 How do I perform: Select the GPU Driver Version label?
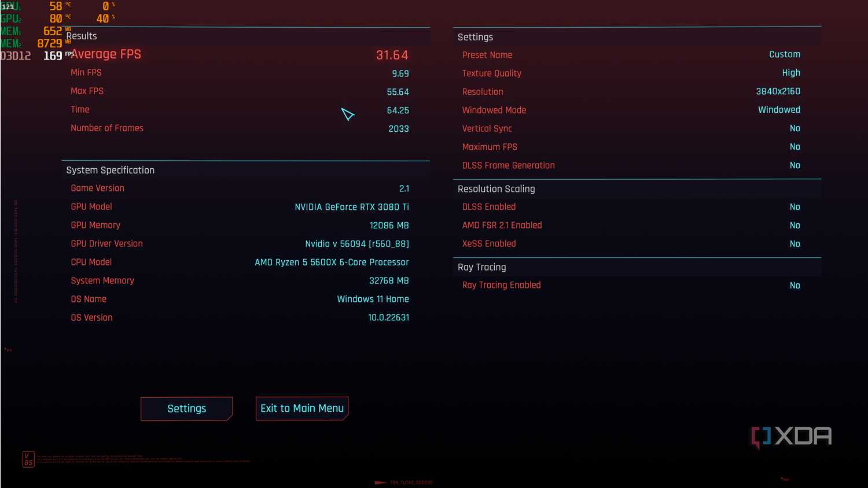pos(106,244)
